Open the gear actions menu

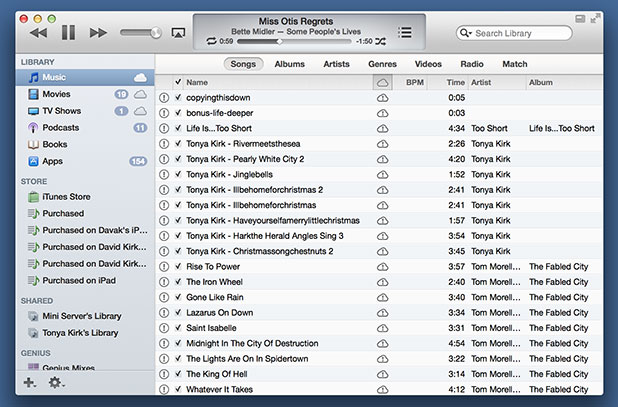(x=56, y=382)
